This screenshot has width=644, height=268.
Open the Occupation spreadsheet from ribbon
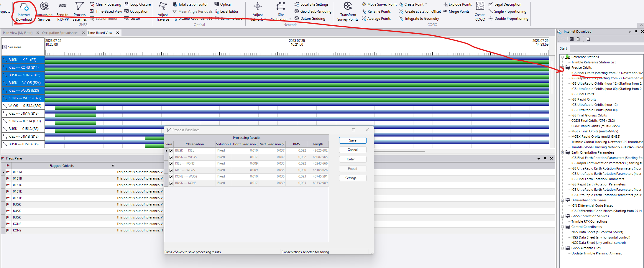pyautogui.click(x=137, y=11)
